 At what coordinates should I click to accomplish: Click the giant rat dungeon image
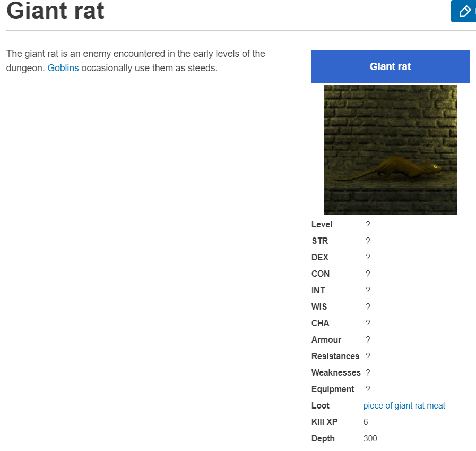click(391, 150)
